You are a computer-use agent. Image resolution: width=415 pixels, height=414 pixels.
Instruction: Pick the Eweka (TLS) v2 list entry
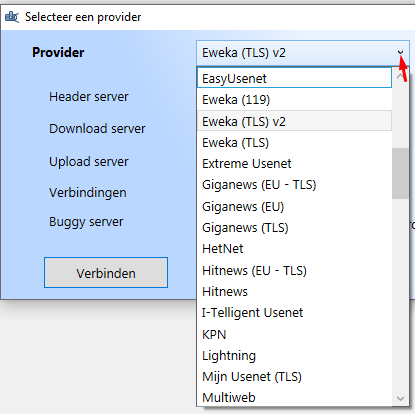coord(294,121)
